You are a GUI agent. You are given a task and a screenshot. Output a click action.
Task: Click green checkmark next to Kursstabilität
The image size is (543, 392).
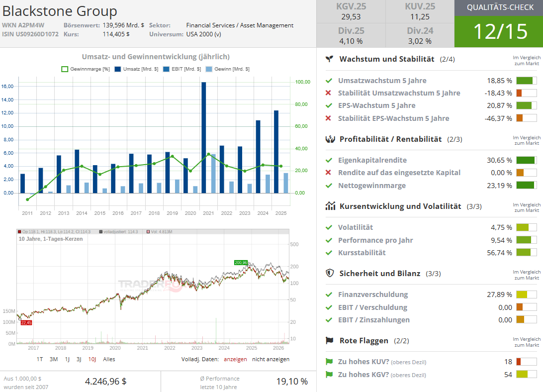tap(329, 253)
